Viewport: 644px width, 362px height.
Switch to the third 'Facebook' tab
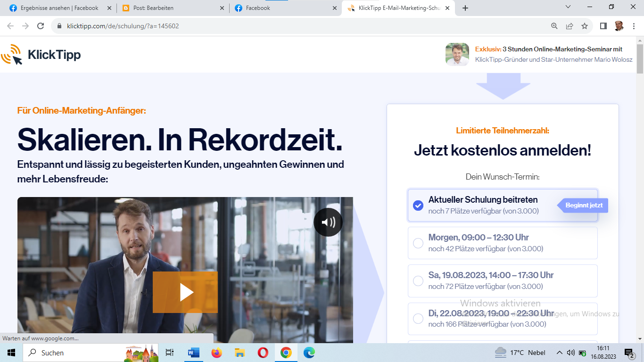pyautogui.click(x=285, y=8)
